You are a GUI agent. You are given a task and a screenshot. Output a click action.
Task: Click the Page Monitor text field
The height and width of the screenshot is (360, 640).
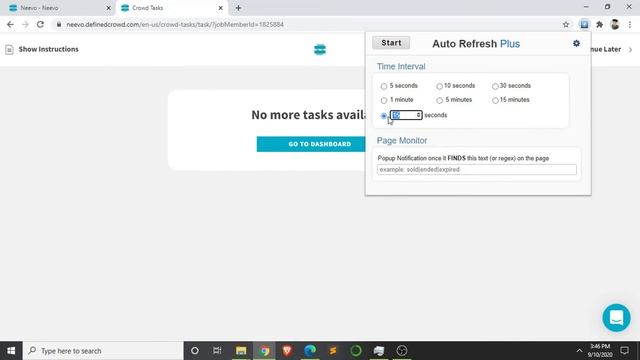[x=476, y=169]
